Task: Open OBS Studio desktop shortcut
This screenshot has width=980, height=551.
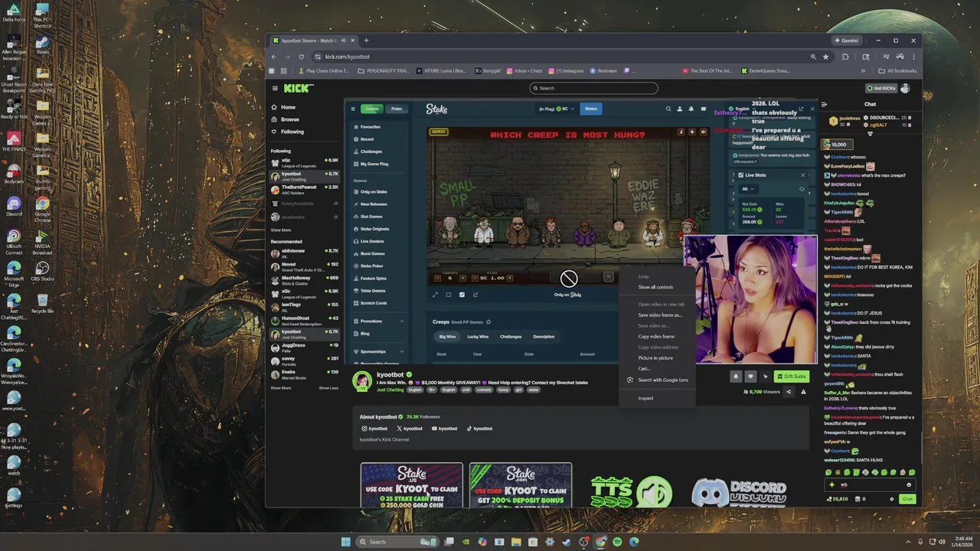Action: (42, 271)
